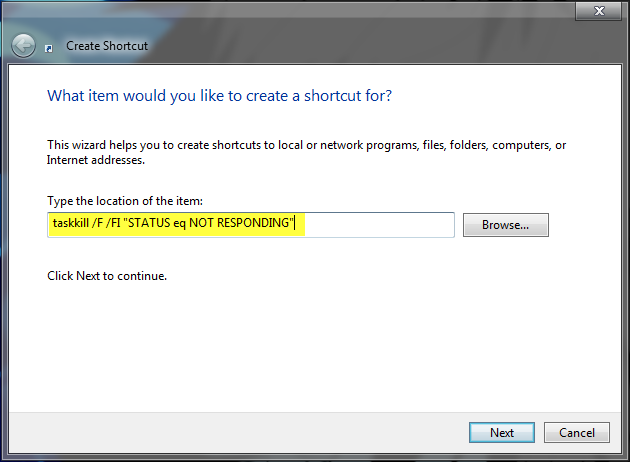Viewport: 630px width, 462px height.
Task: Click the small shortcut wizard icon
Action: [51, 46]
